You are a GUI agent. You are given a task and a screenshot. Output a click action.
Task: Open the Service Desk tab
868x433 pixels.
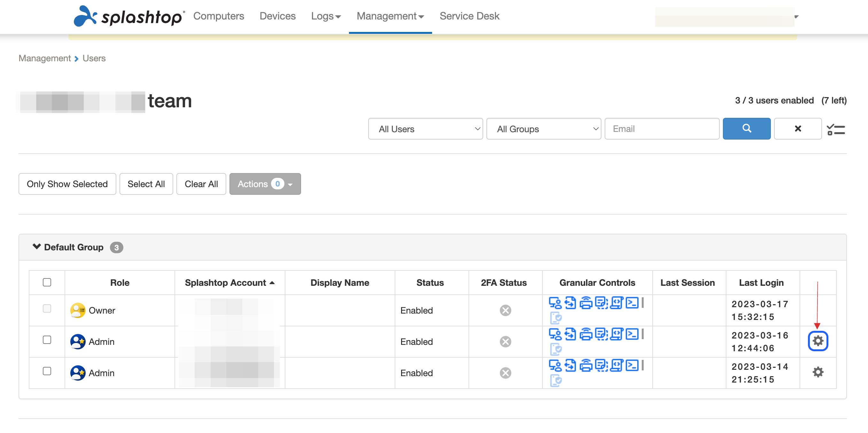coord(469,16)
